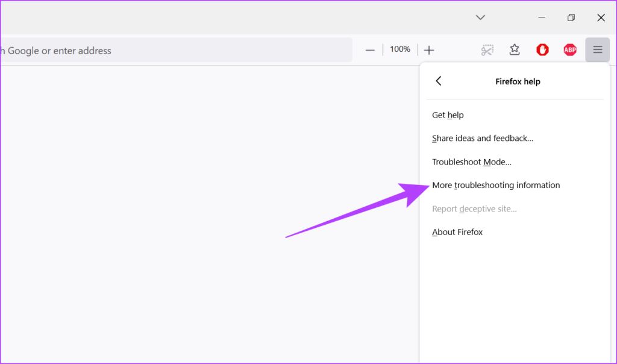Minimize the browser window
Screen dimensions: 617x364
pos(541,17)
